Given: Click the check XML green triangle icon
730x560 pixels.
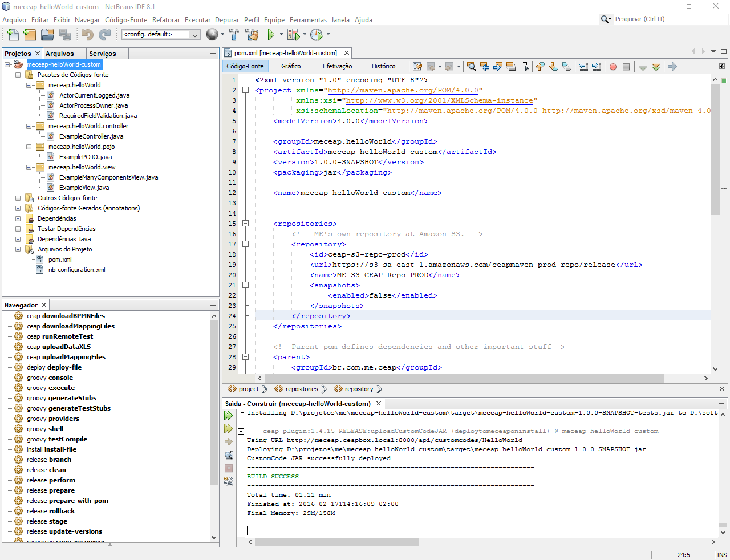Looking at the screenshot, I should (x=643, y=67).
